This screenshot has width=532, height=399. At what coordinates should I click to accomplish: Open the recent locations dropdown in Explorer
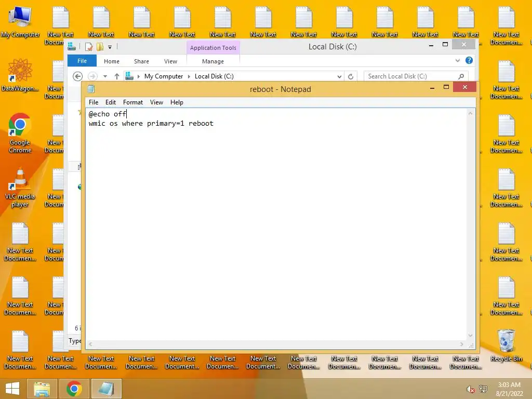click(x=105, y=76)
